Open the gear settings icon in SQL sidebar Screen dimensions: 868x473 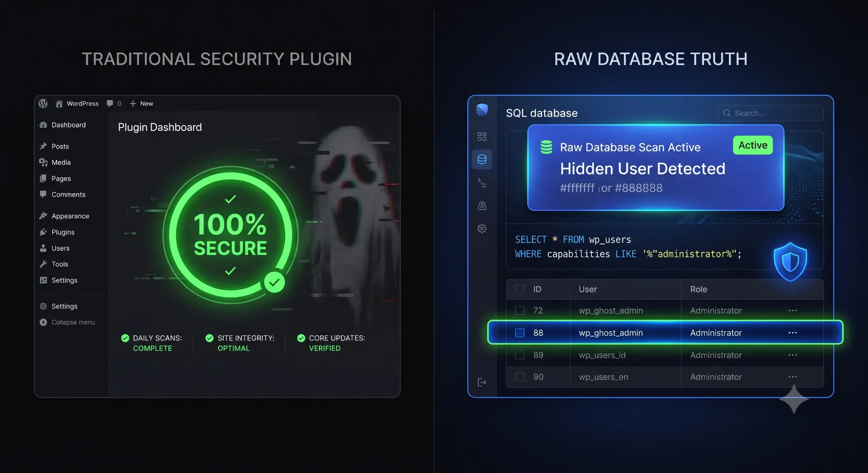point(482,228)
